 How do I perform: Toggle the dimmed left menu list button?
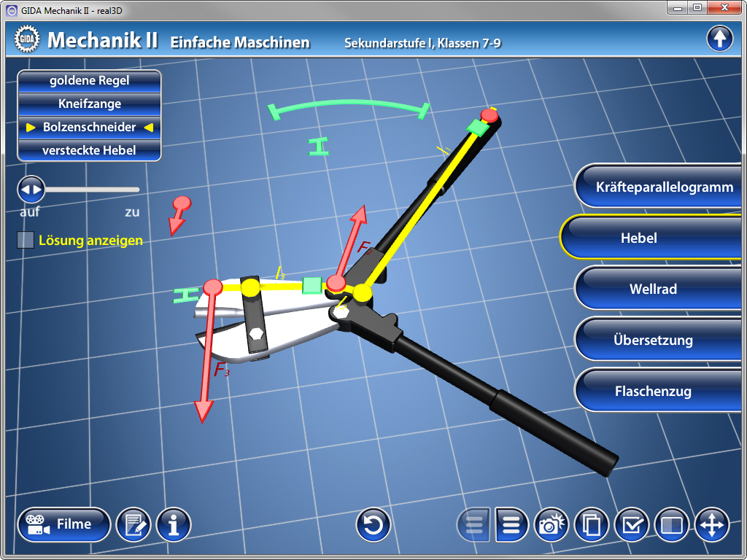(x=474, y=524)
